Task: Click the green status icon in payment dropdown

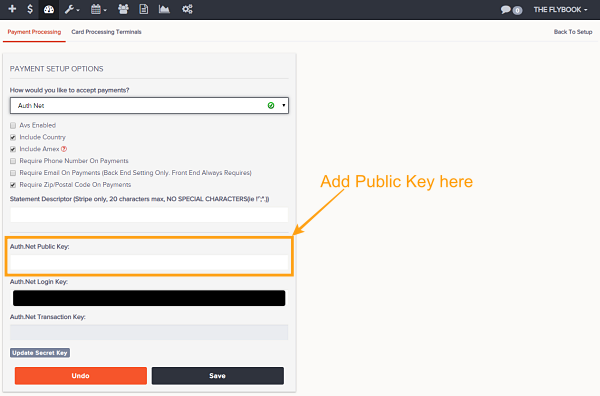Action: (x=271, y=106)
